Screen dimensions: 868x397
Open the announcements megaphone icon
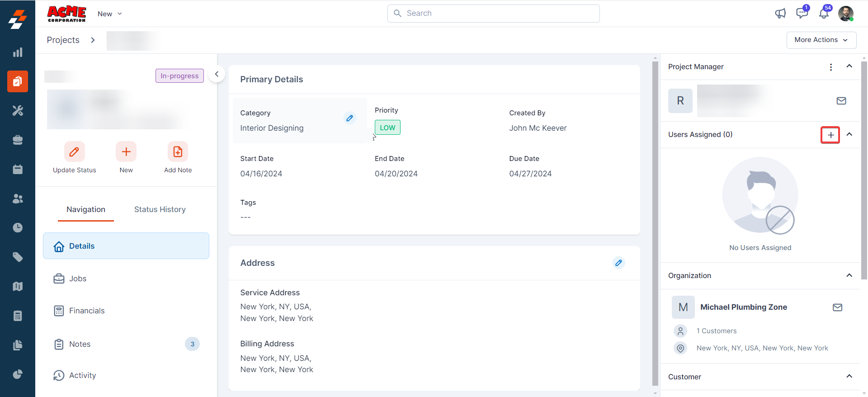click(x=780, y=14)
